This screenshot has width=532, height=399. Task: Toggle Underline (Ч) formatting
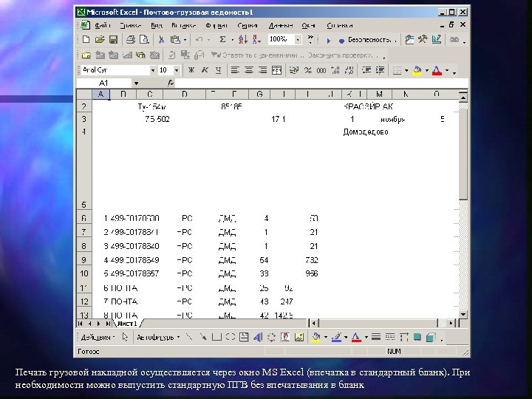coord(219,70)
